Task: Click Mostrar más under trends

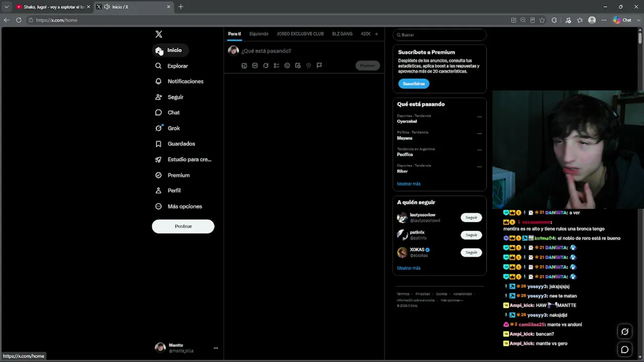Action: [409, 184]
